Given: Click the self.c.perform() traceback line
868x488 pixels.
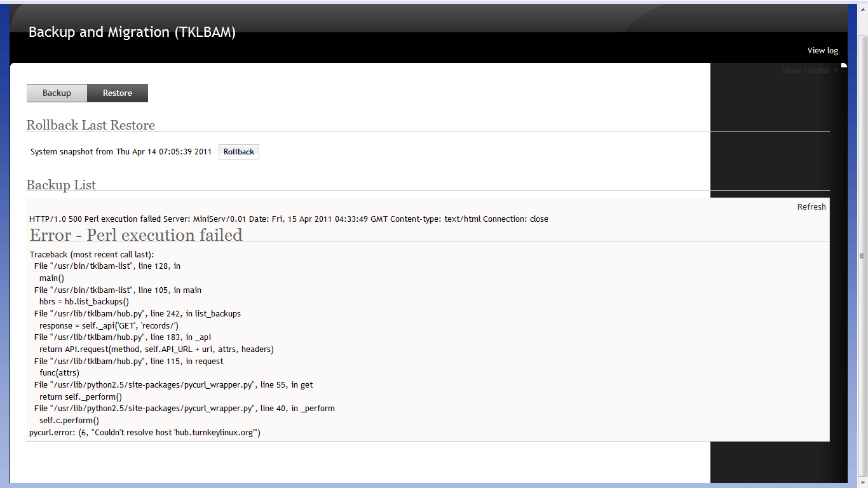Looking at the screenshot, I should pyautogui.click(x=69, y=420).
